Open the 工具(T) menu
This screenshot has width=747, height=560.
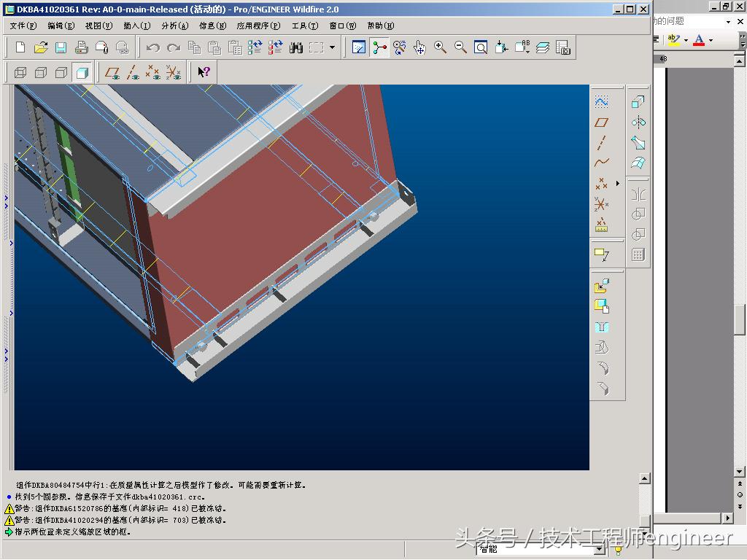tap(304, 26)
